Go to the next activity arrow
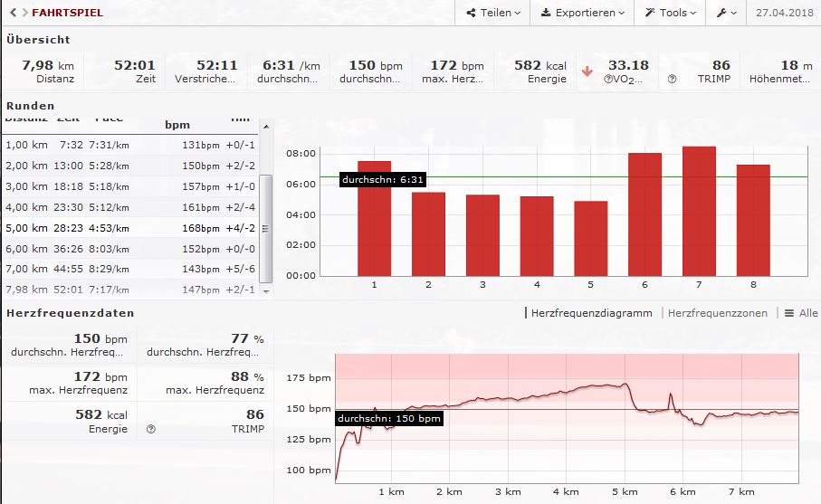The height and width of the screenshot is (504, 821). coord(24,13)
